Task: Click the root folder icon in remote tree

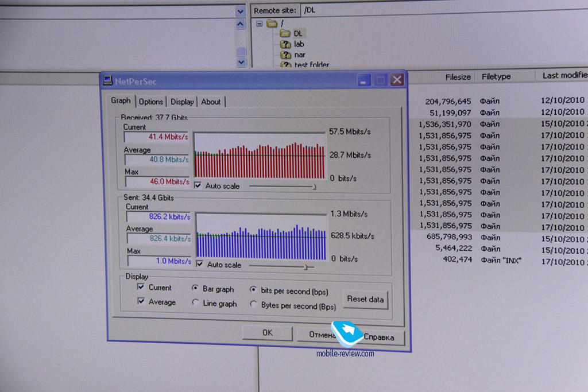Action: point(272,23)
